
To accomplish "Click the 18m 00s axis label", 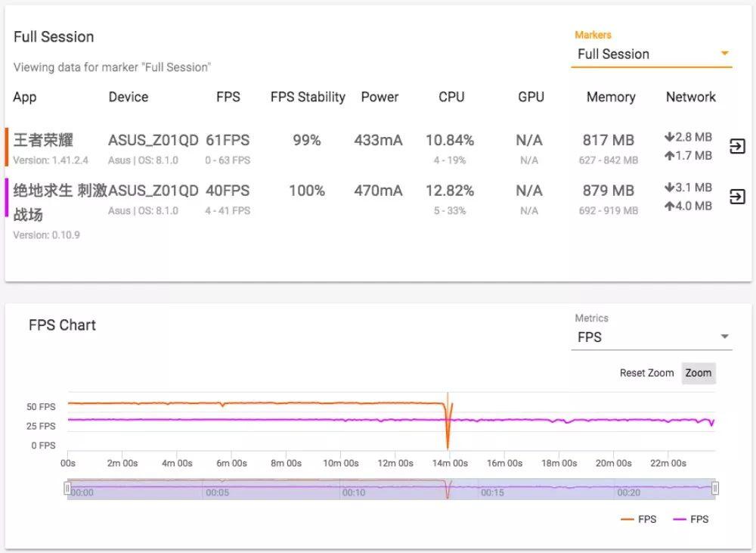I will [559, 463].
